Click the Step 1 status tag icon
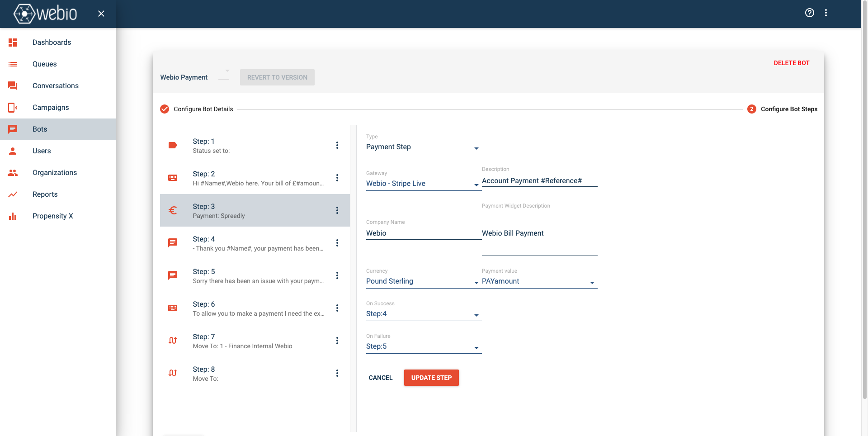Screen dimensions: 868x436 point(173,145)
